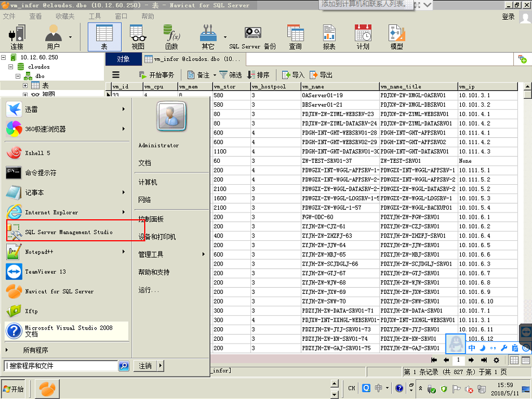Open 注销 shutdown options arrow

pyautogui.click(x=160, y=366)
